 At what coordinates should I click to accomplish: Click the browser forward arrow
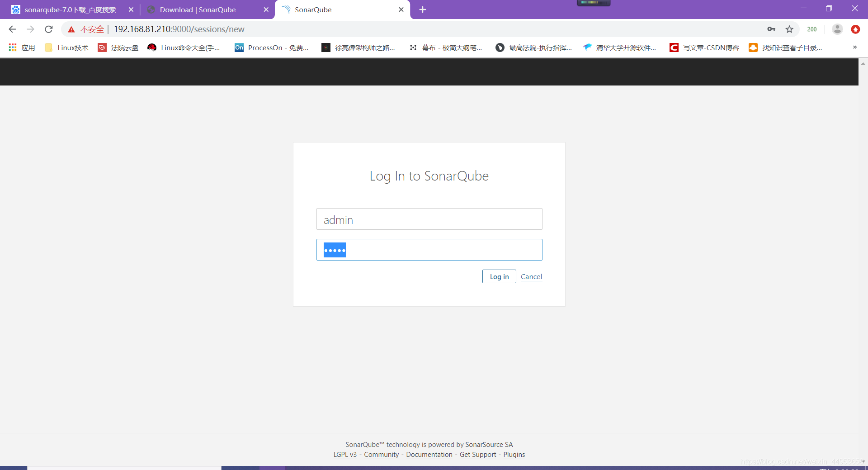tap(30, 29)
